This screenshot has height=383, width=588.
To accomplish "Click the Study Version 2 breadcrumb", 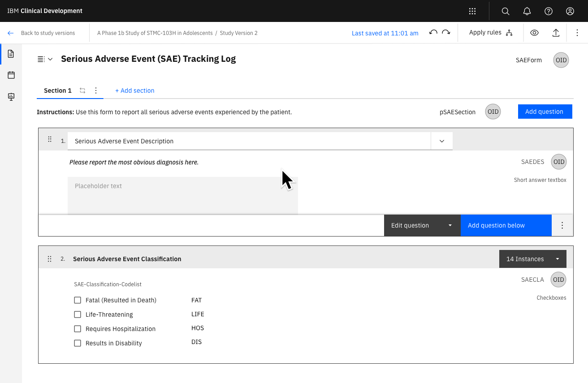I will pyautogui.click(x=238, y=33).
